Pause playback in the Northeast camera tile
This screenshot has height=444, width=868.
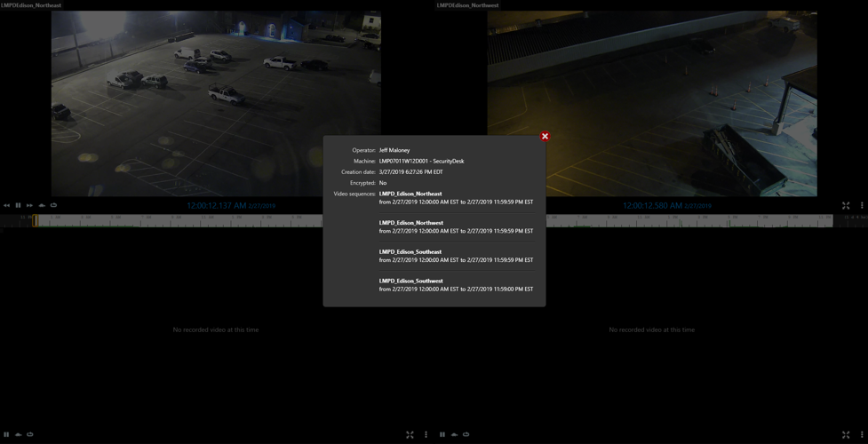coord(18,205)
